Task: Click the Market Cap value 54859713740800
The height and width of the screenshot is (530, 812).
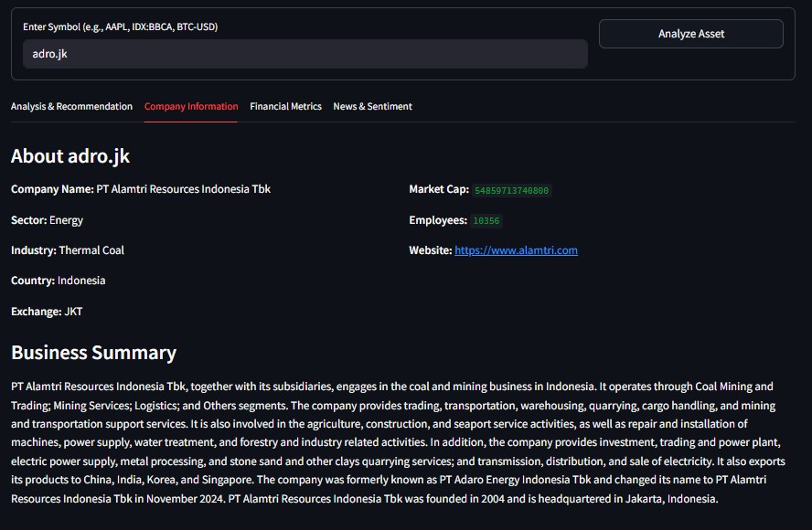Action: click(511, 190)
